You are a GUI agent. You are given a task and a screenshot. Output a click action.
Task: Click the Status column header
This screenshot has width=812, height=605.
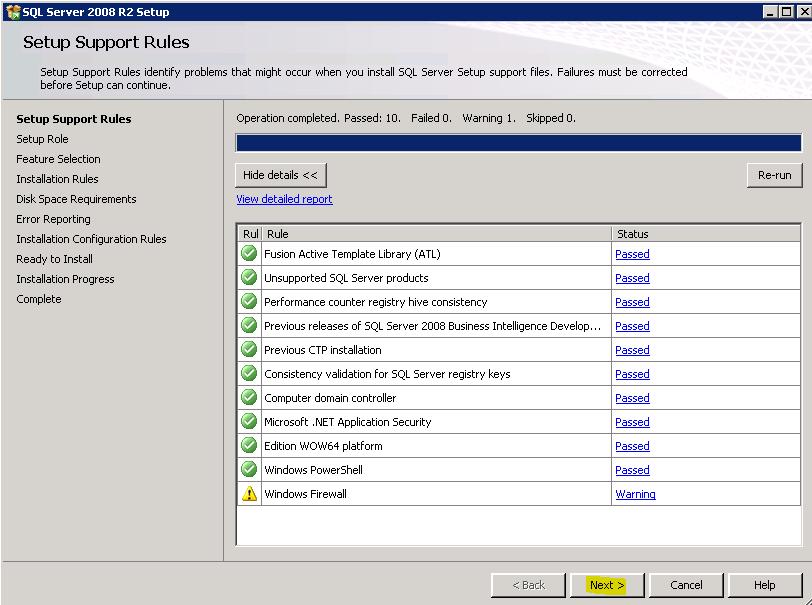point(706,234)
